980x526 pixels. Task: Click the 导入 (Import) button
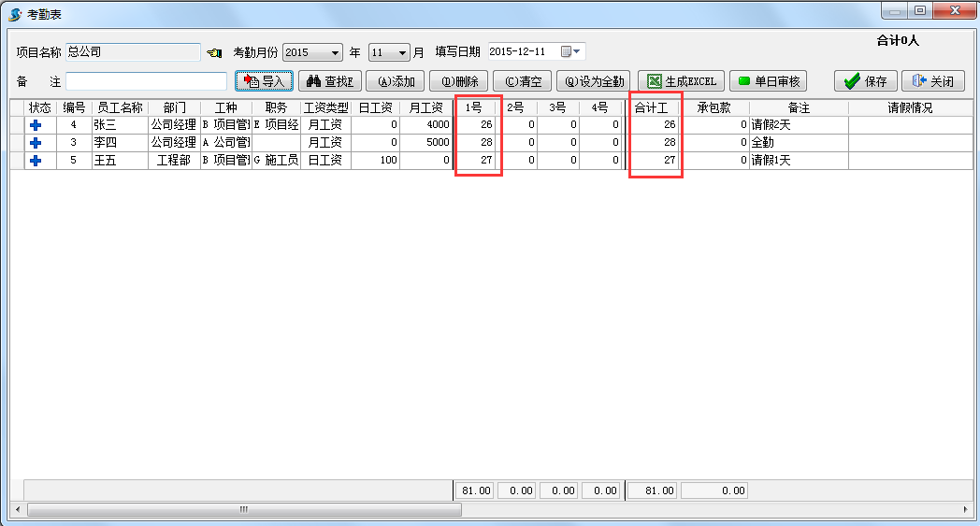[265, 81]
